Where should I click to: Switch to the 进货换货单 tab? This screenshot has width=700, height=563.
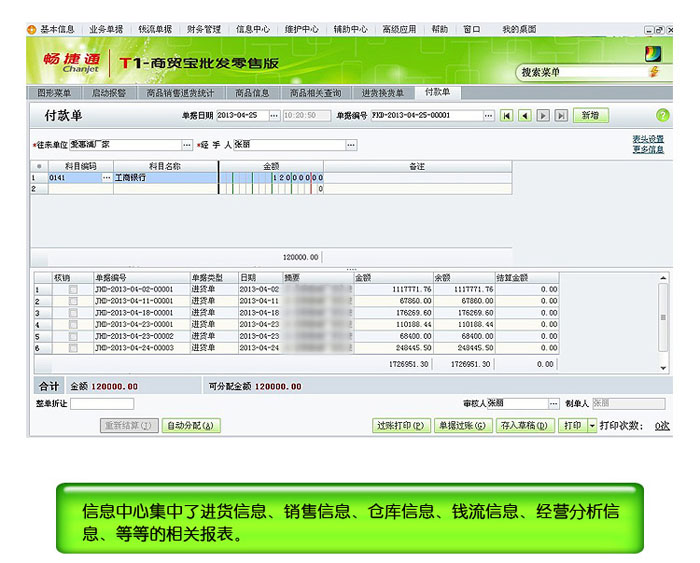click(383, 93)
